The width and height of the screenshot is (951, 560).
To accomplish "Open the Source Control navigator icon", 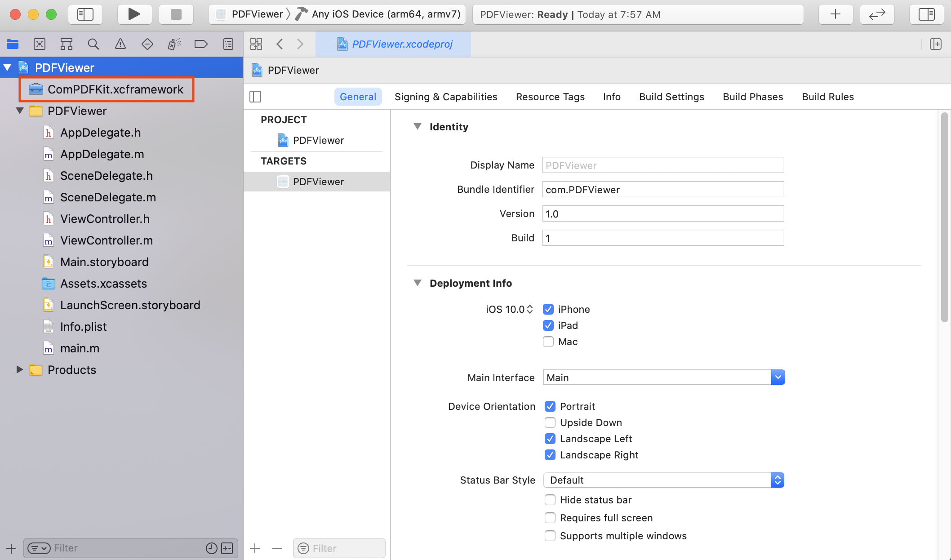I will (40, 44).
